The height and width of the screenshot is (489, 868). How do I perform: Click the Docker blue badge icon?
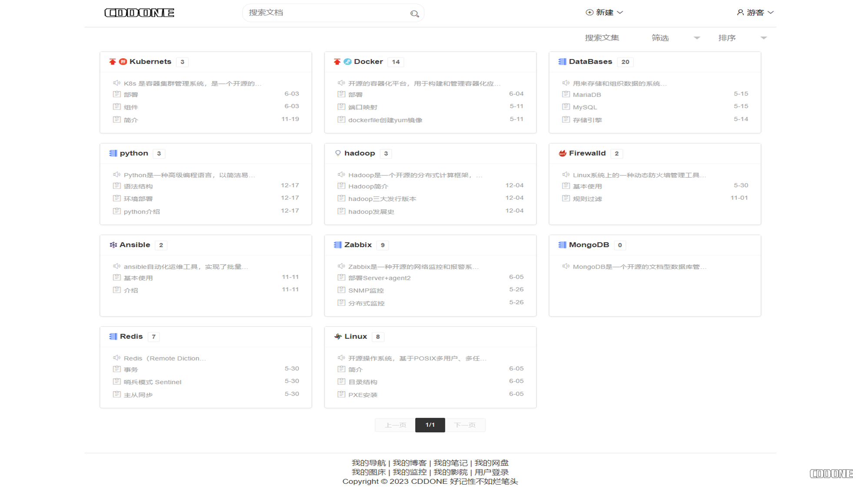click(x=348, y=62)
